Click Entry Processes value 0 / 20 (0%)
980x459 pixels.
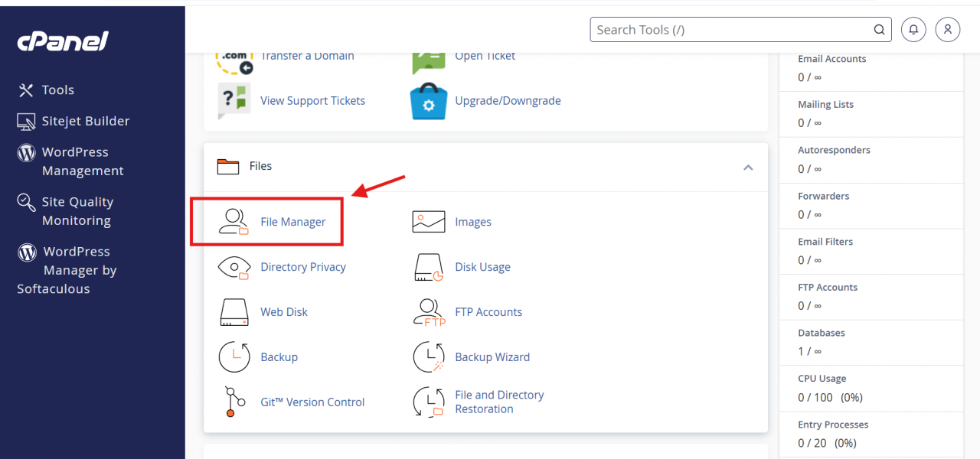827,443
